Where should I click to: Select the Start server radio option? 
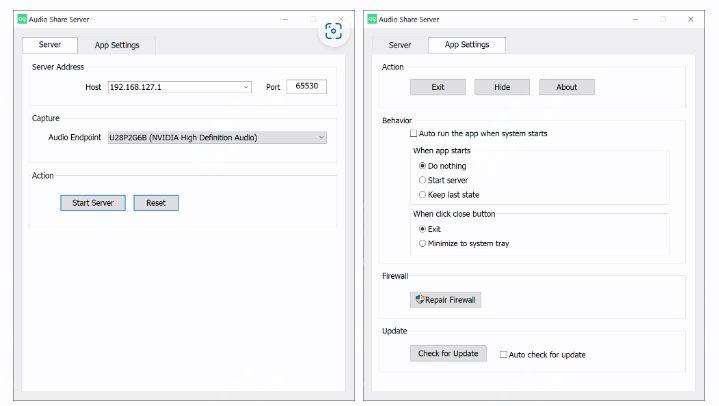click(423, 180)
